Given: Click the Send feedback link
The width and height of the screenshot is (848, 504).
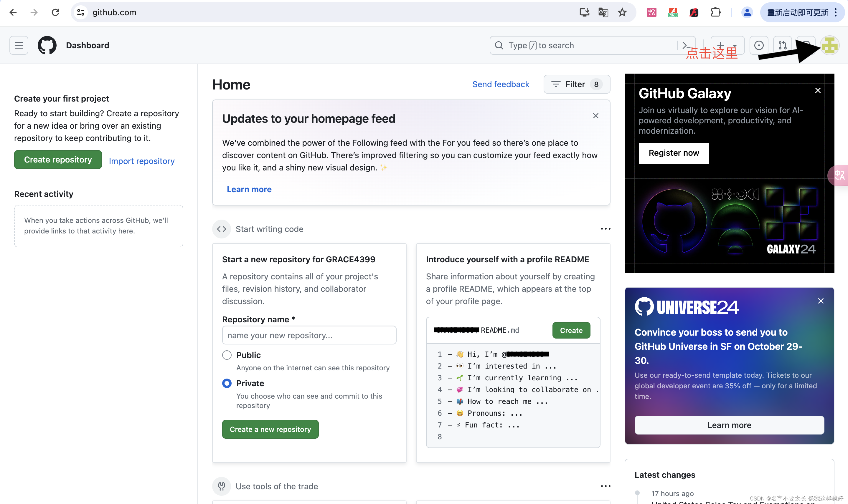Looking at the screenshot, I should 501,84.
